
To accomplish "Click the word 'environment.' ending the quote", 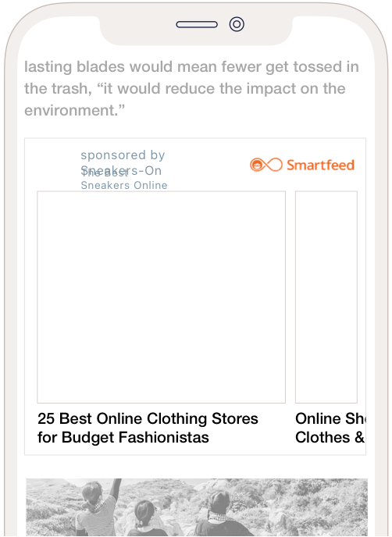I will 75,110.
